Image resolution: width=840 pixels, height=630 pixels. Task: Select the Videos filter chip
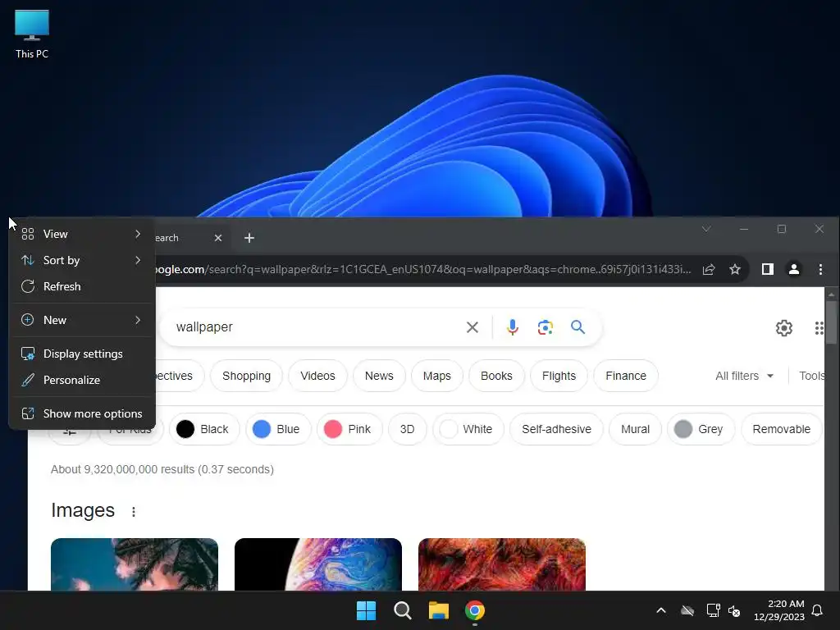pyautogui.click(x=317, y=376)
